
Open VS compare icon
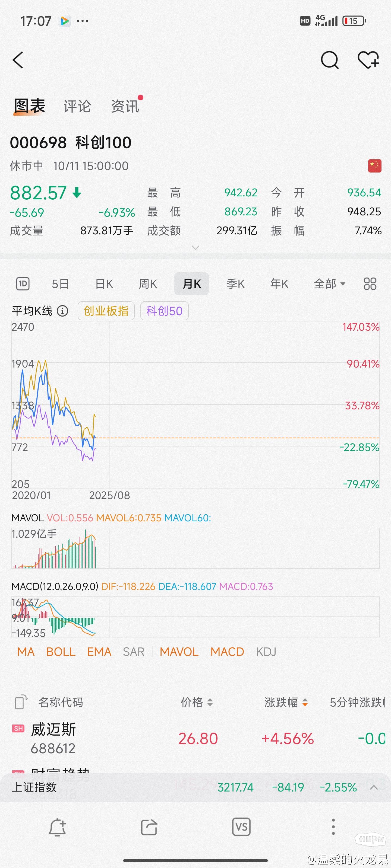point(241,827)
